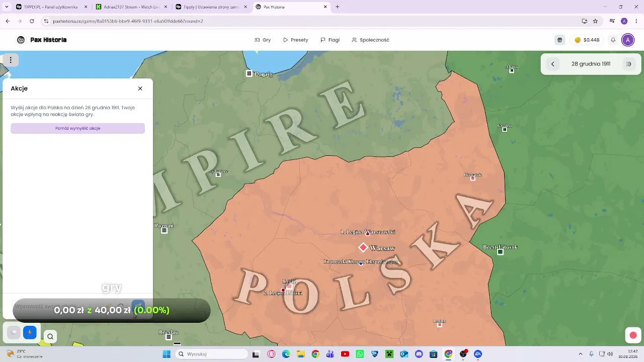644x362 pixels.
Task: Open the browser media controls icon
Action: click(612, 21)
